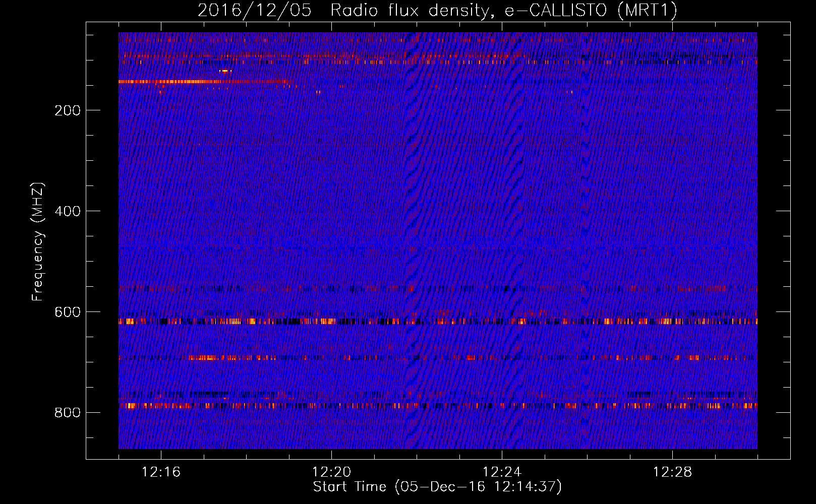Screen dimensions: 816x504
Task: Click the 'Start Time (05-Dec-16 12:14:37)' label
Action: point(437,487)
